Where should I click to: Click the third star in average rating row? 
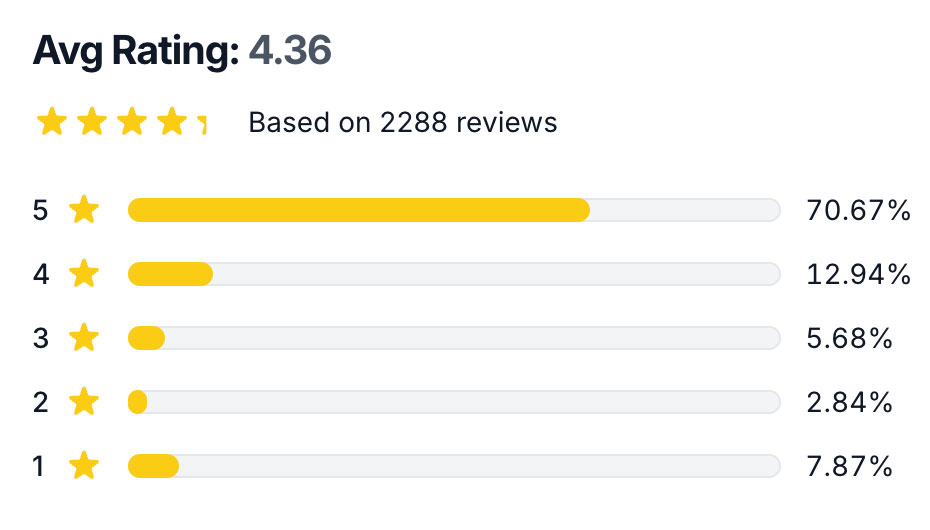(132, 122)
